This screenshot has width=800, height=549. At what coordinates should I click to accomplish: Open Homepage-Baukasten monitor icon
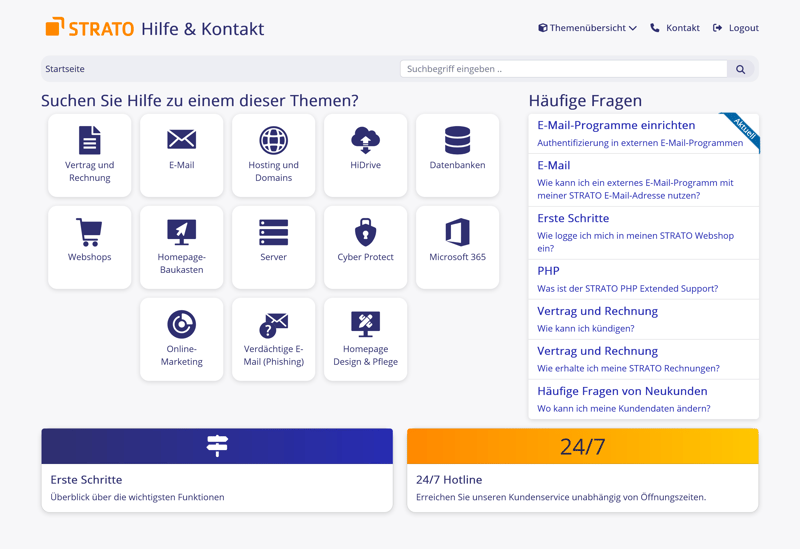(182, 233)
